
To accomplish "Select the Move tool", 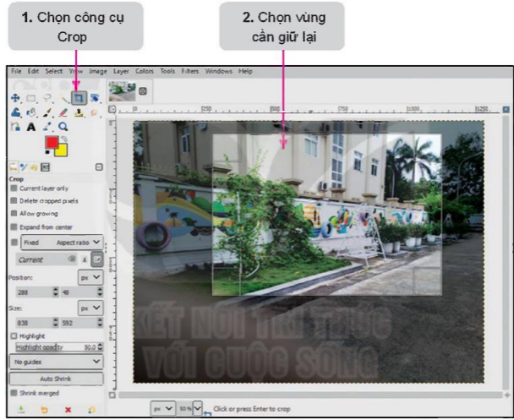I will pos(15,98).
